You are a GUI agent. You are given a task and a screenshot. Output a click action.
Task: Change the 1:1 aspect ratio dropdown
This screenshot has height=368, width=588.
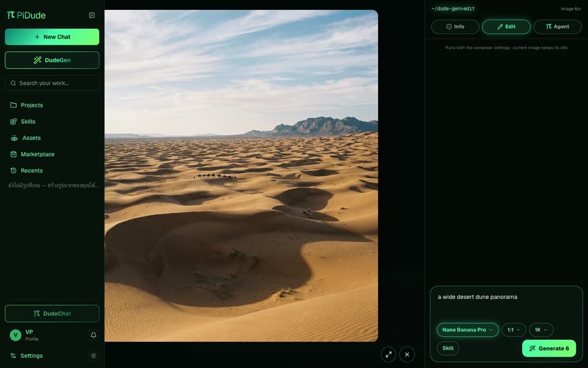pyautogui.click(x=514, y=330)
